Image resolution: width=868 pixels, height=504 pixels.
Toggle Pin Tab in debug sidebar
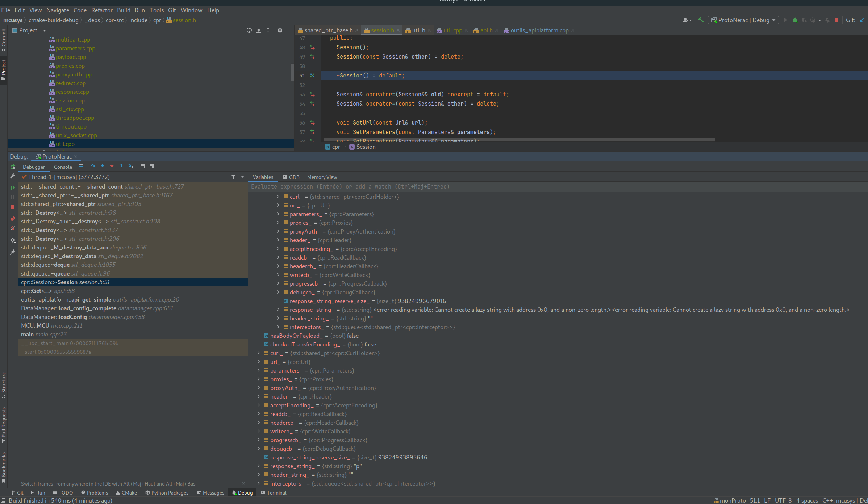(13, 252)
